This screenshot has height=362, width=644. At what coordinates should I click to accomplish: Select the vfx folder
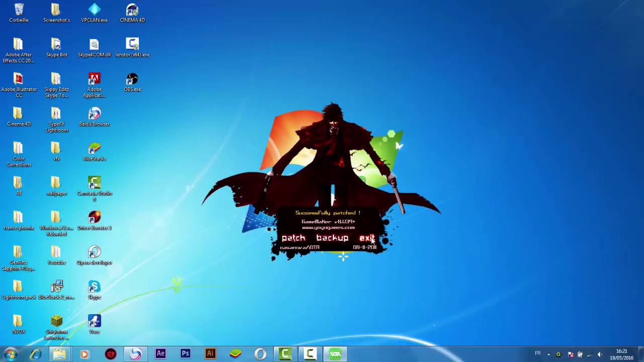pyautogui.click(x=56, y=151)
